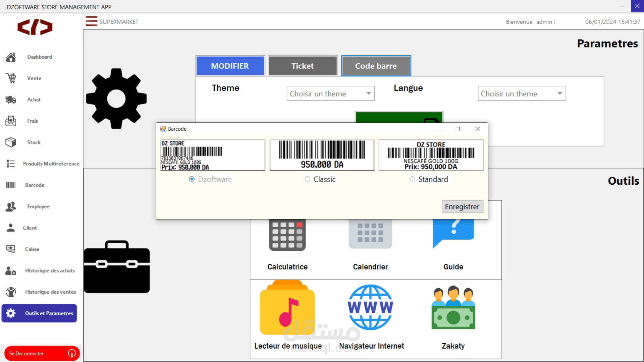
Task: Open Vente from the sidebar cart icon
Action: (11, 78)
